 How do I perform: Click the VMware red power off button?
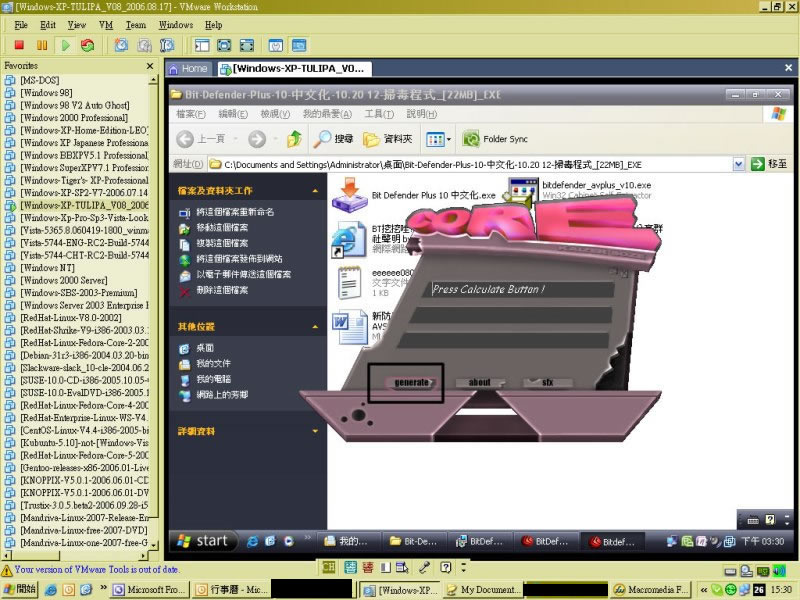pos(19,45)
